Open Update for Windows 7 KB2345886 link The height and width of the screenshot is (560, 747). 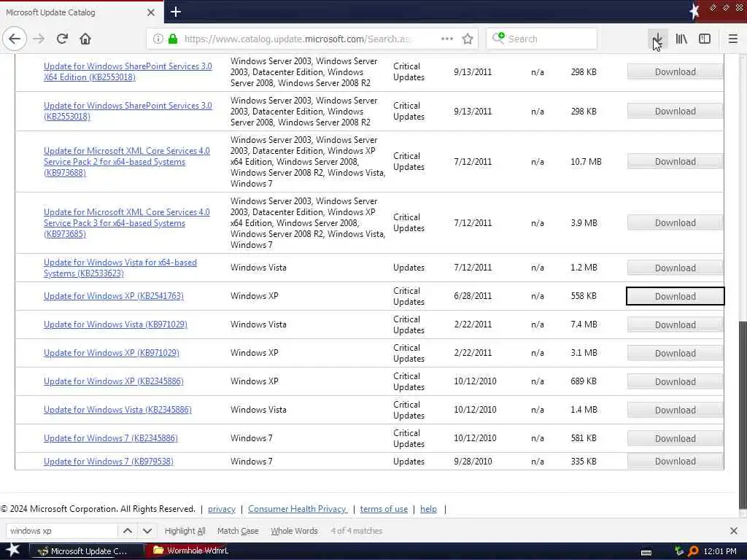pos(111,438)
